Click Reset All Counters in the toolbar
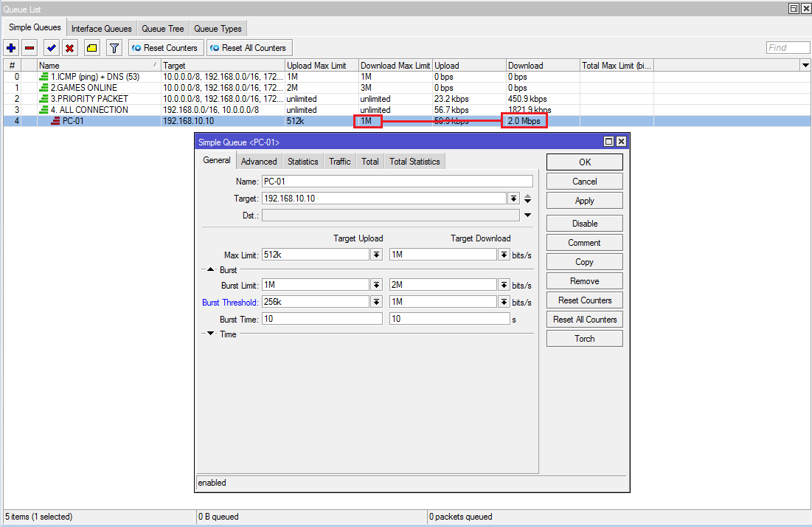 (248, 47)
